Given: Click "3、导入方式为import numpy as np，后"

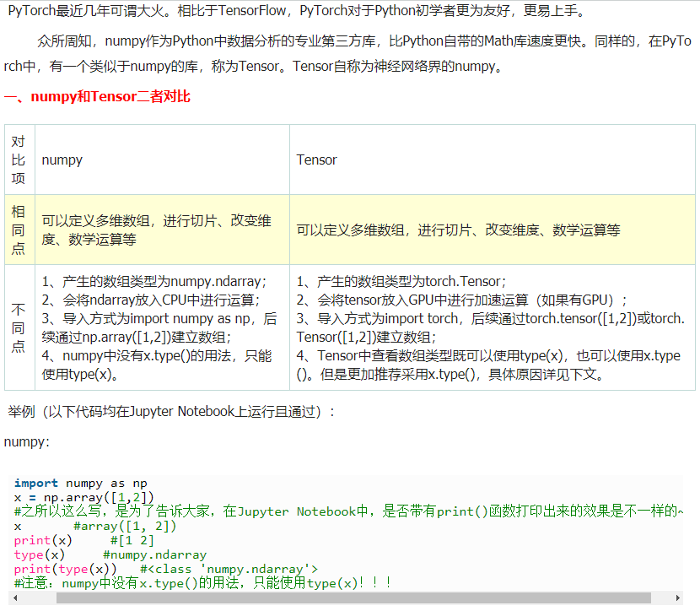Looking at the screenshot, I should click(x=159, y=318).
